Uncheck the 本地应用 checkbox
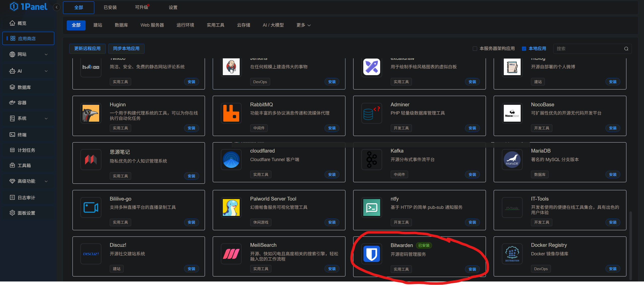 tap(524, 49)
